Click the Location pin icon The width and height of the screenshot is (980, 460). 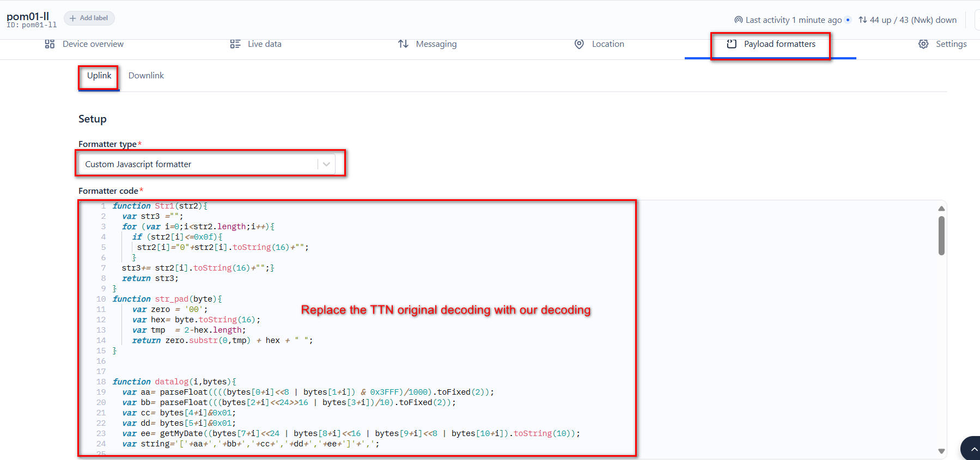(579, 44)
